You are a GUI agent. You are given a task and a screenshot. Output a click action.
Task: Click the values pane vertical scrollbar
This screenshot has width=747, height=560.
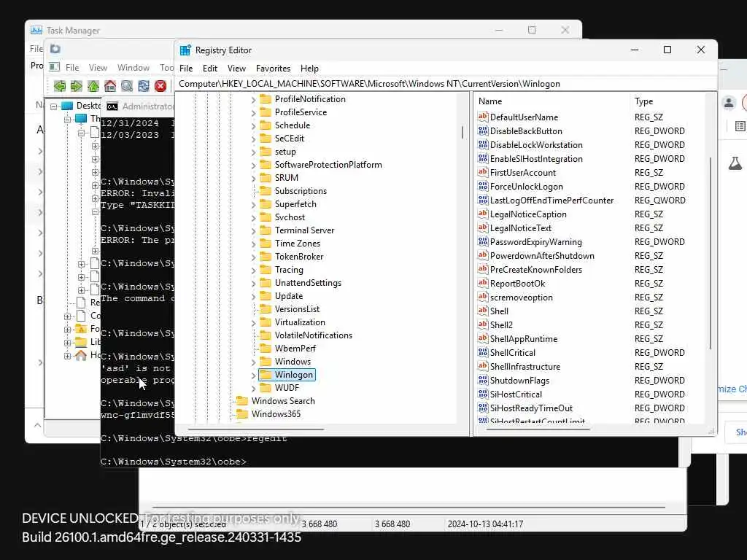point(710,253)
